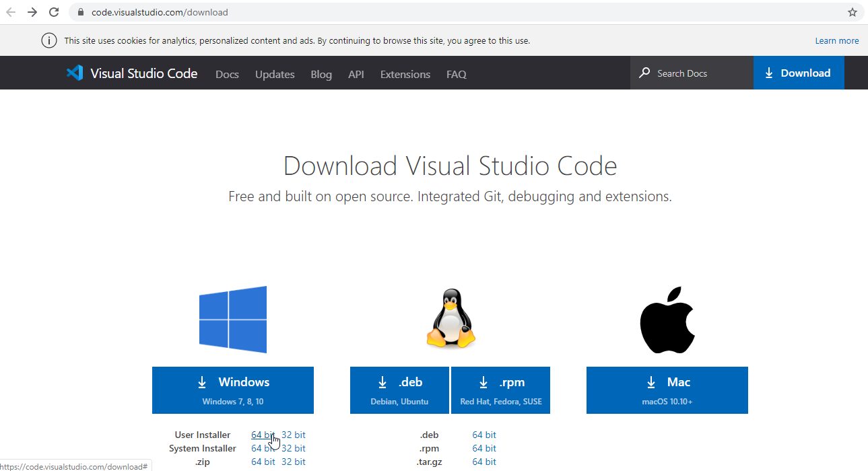The image size is (868, 471).
Task: Download VS Code for Mac
Action: coord(667,390)
